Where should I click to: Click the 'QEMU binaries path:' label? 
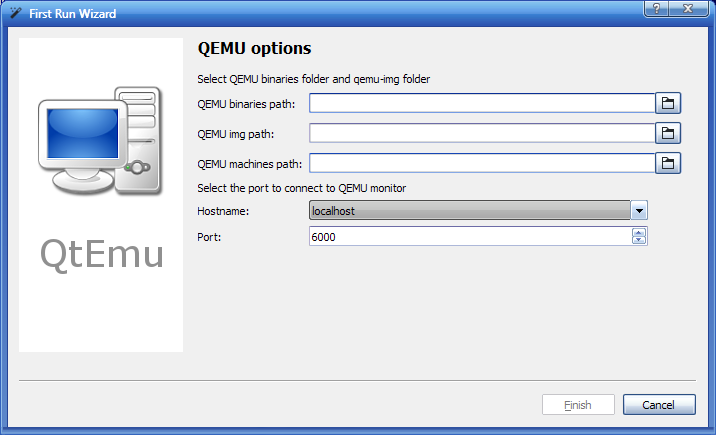[x=246, y=104]
